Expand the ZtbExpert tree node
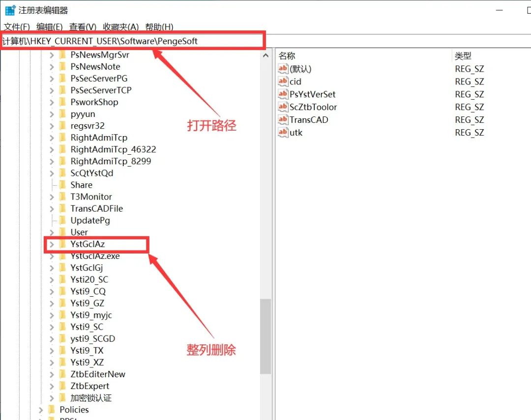531x420 pixels. (52, 386)
